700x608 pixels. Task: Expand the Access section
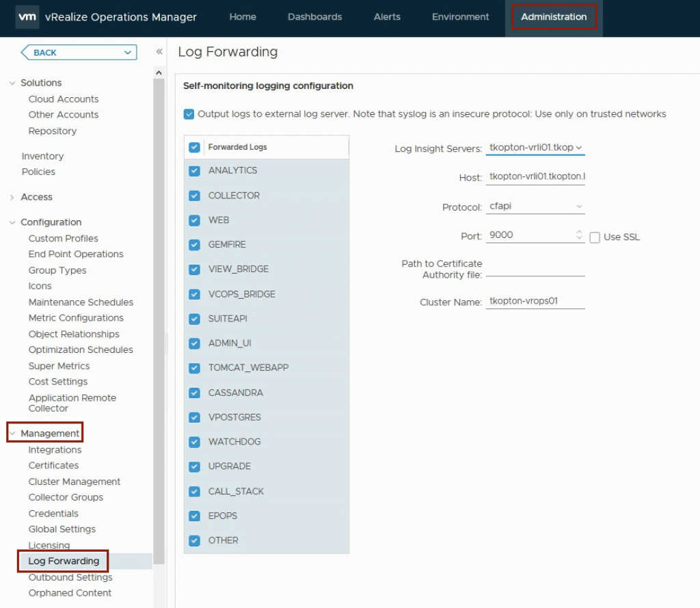(12, 198)
